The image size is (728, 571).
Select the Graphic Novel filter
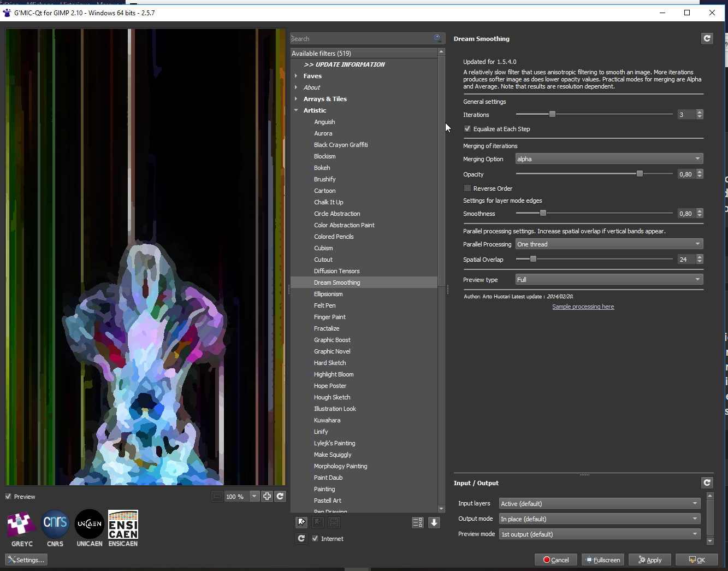332,351
